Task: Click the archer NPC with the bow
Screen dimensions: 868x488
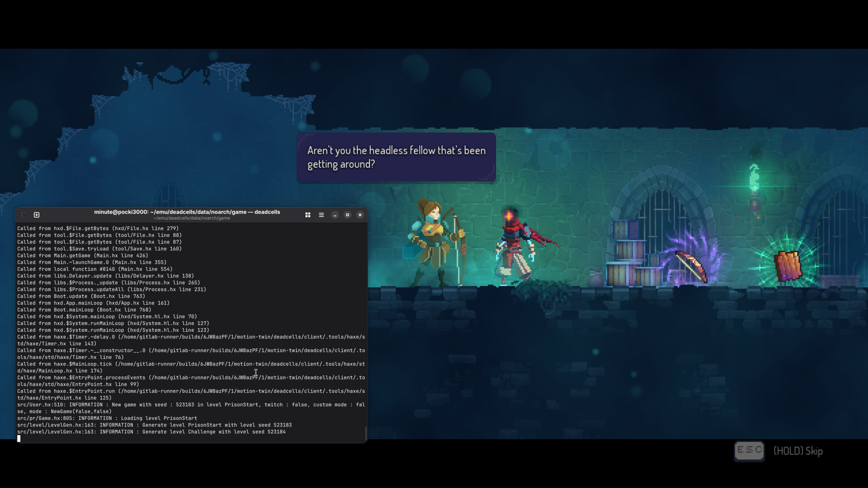Action: click(434, 242)
